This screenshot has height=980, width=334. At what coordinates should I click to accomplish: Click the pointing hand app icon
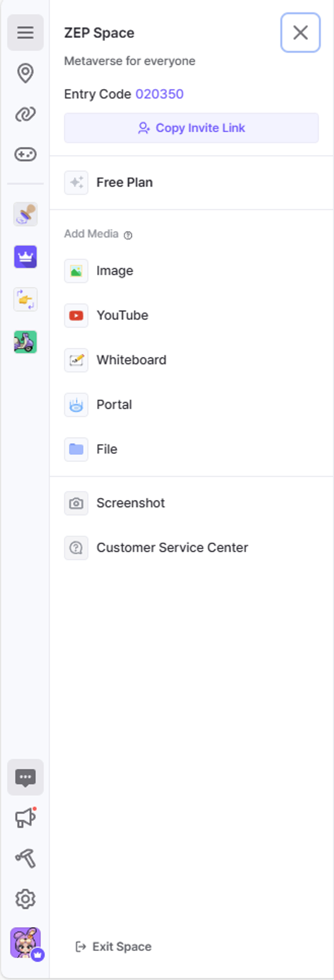click(x=25, y=299)
